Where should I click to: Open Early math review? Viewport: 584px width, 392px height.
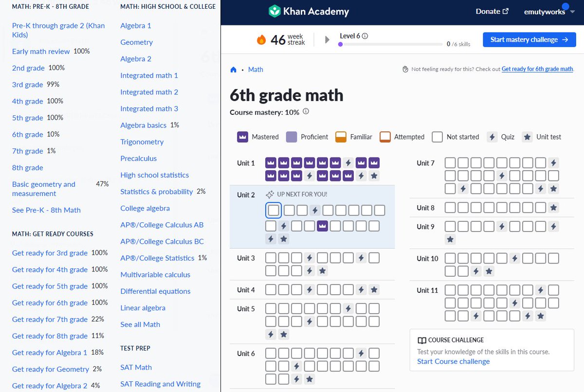[41, 51]
